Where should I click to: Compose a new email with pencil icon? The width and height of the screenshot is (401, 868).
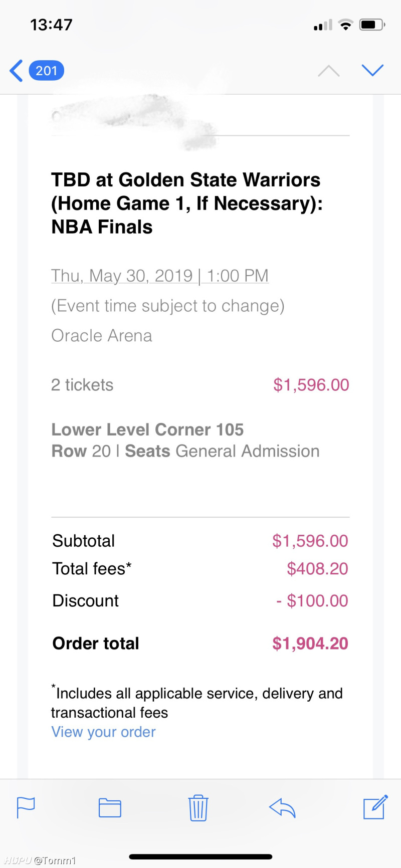[x=375, y=806]
